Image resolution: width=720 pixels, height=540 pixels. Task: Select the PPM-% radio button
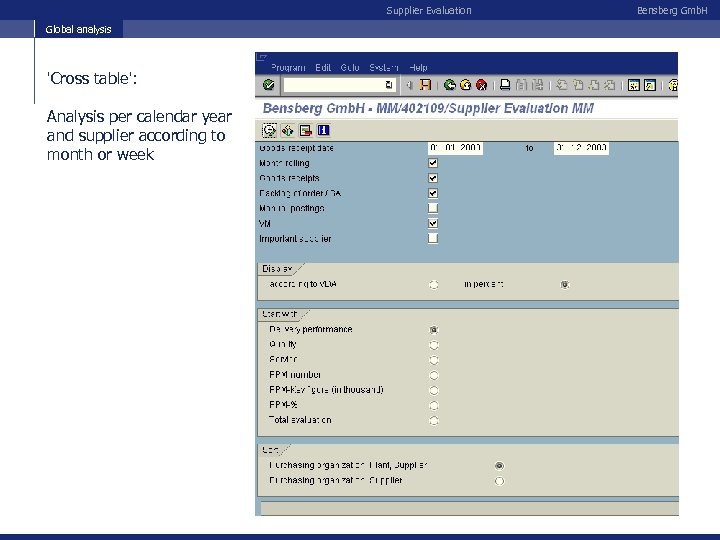point(433,405)
